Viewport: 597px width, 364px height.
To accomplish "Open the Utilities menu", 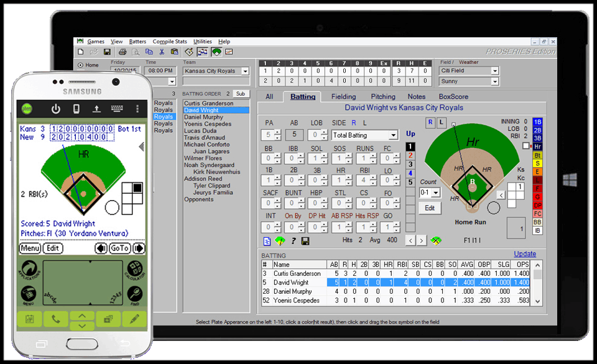I will tap(203, 42).
